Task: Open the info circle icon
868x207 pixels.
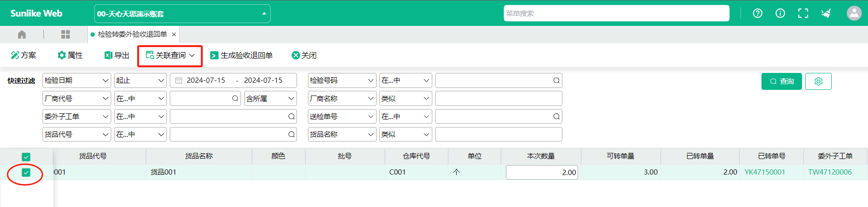Action: click(x=780, y=13)
